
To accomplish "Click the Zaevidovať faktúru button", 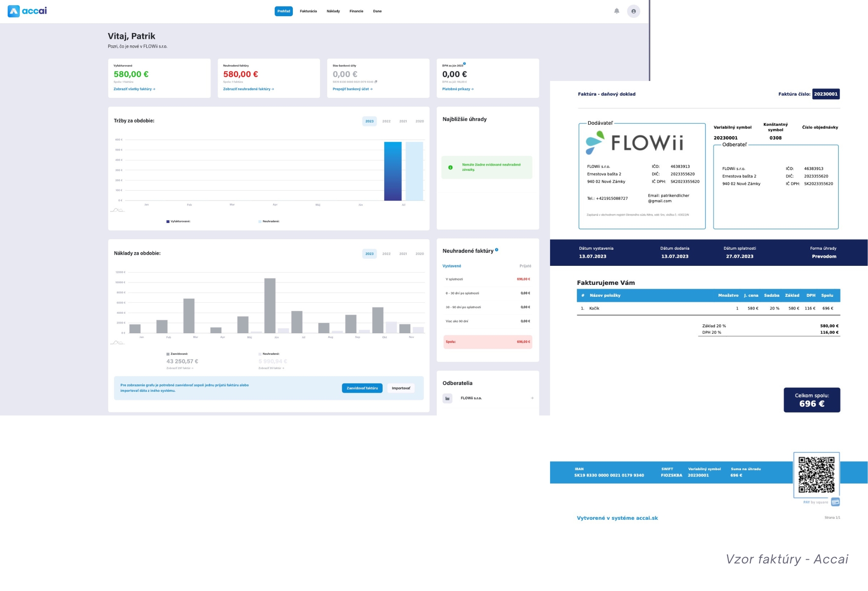I will pyautogui.click(x=362, y=388).
